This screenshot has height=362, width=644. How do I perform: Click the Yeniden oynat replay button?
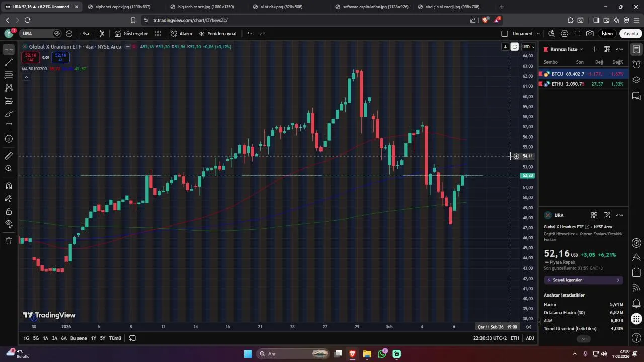[218, 34]
